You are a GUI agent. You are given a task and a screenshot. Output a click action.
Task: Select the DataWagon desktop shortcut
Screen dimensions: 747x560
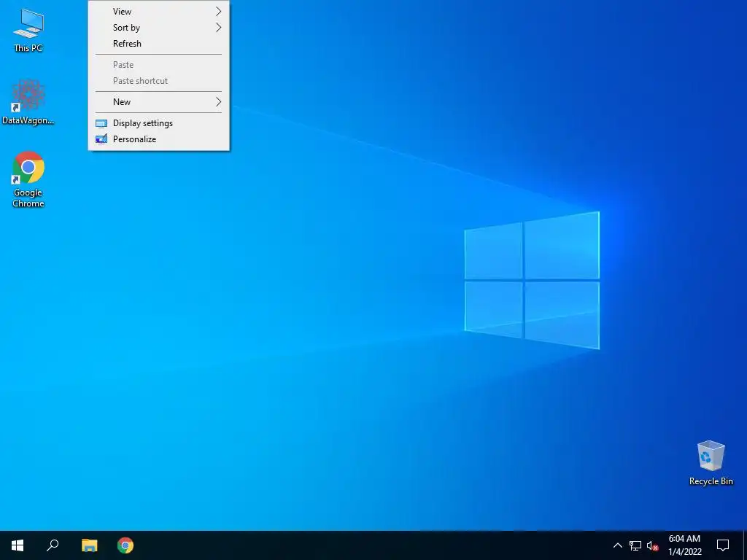pos(28,102)
